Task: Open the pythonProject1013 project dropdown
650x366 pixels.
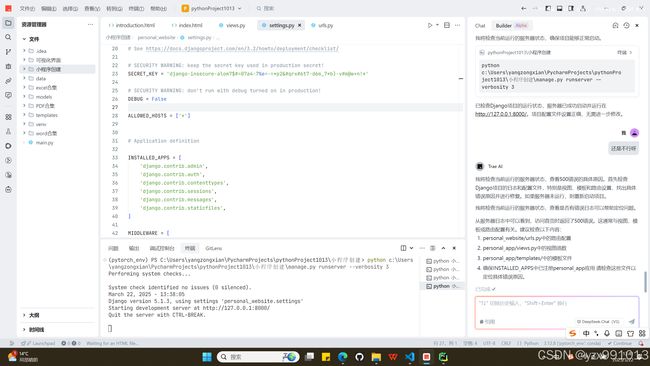Action: pos(212,8)
